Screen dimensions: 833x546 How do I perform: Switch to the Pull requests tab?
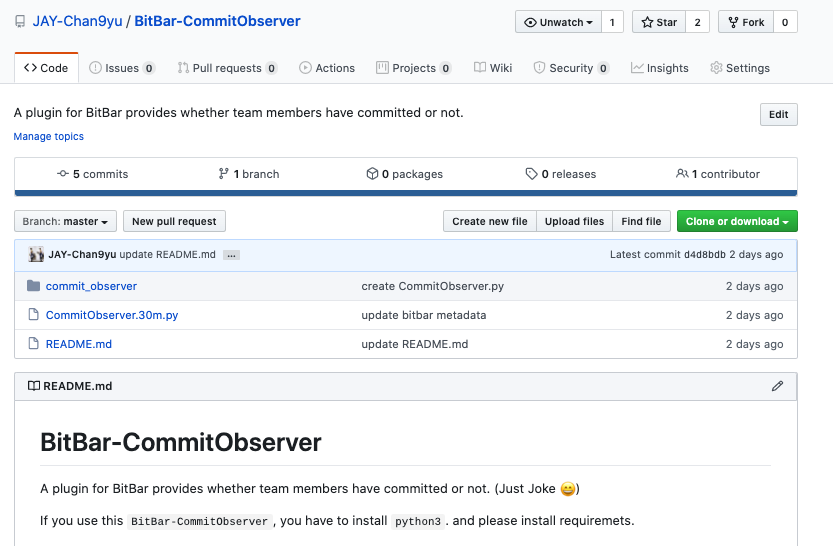227,68
